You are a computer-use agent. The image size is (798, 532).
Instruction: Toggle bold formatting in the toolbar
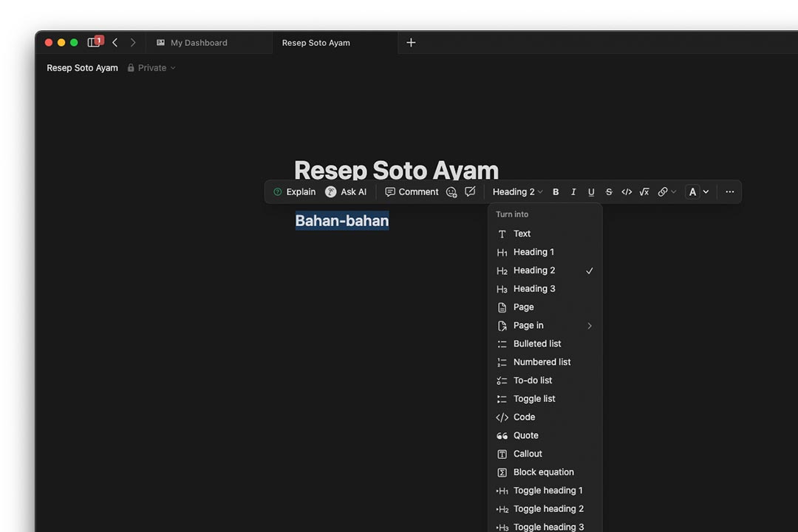pyautogui.click(x=556, y=192)
